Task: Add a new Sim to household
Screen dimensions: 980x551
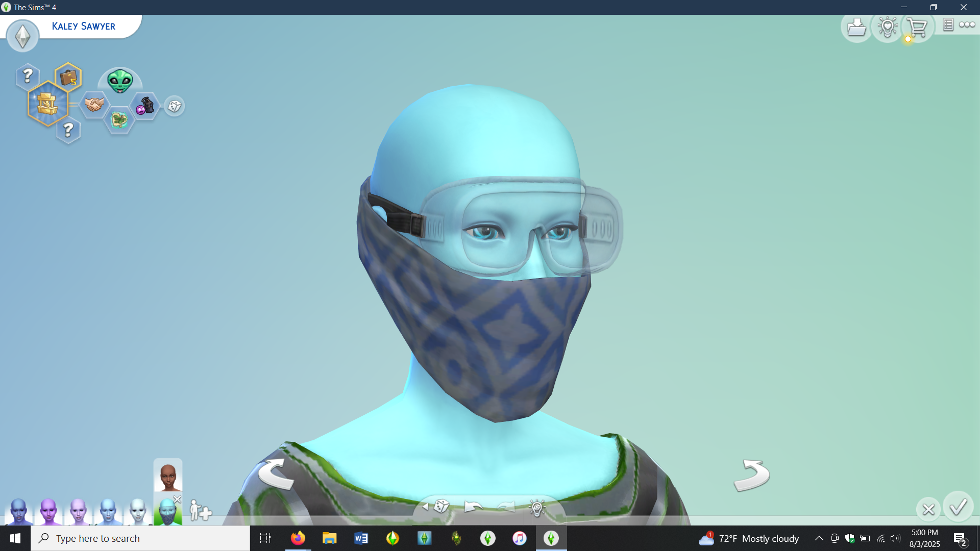Action: tap(200, 510)
